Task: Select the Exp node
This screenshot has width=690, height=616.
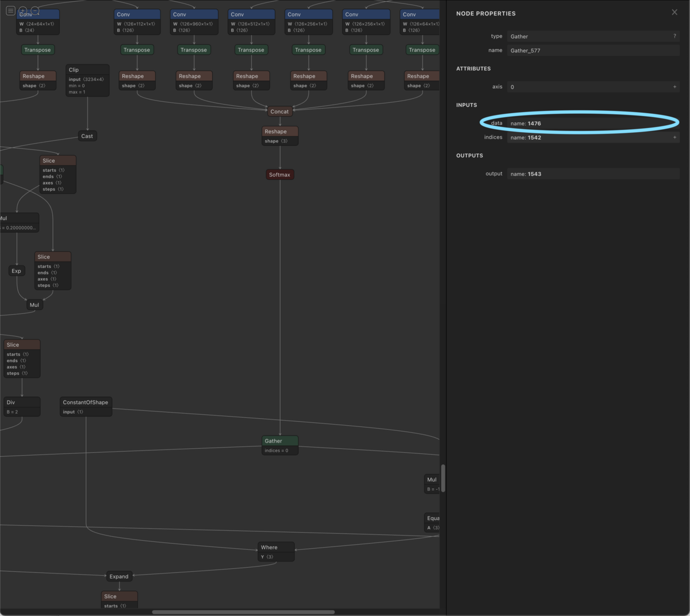Action: pyautogui.click(x=17, y=271)
